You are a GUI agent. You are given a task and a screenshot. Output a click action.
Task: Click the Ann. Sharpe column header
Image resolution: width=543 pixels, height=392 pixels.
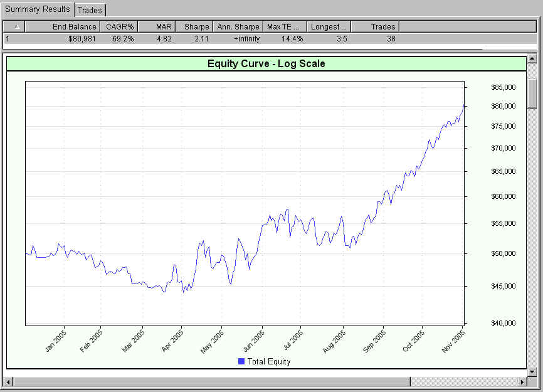238,26
